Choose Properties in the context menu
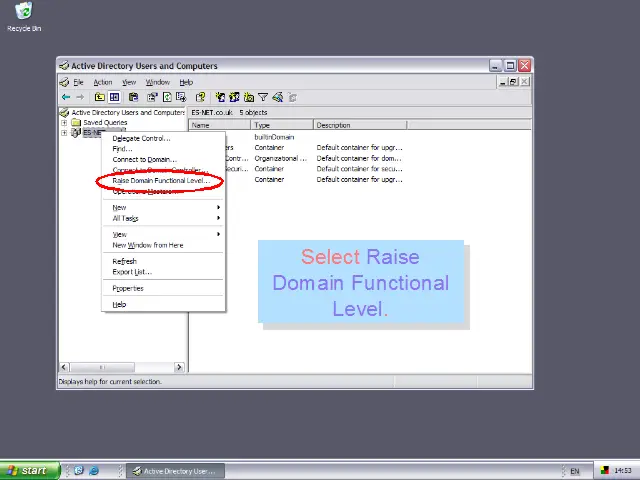The width and height of the screenshot is (640, 480). (x=163, y=288)
